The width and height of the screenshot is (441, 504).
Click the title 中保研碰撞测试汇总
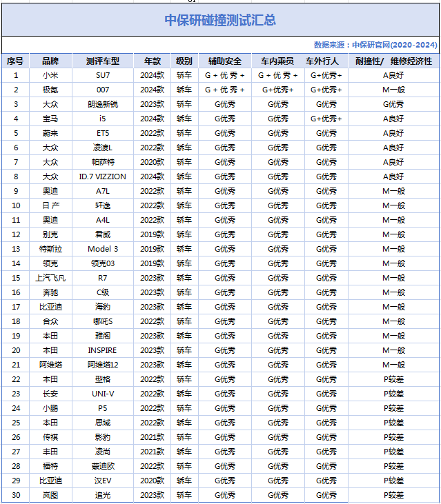pos(220,20)
